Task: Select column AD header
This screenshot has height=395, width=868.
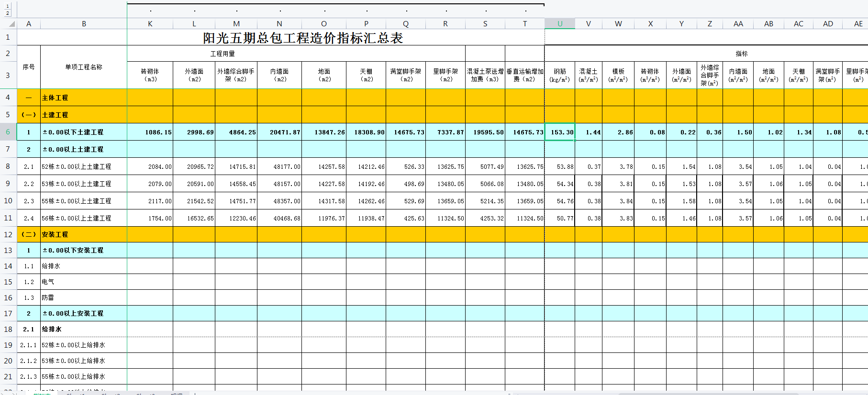Action: 828,24
